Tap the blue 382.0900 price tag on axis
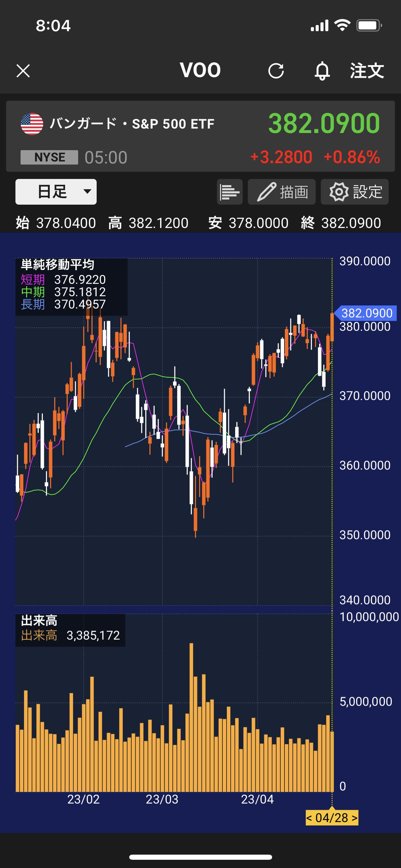 (366, 313)
